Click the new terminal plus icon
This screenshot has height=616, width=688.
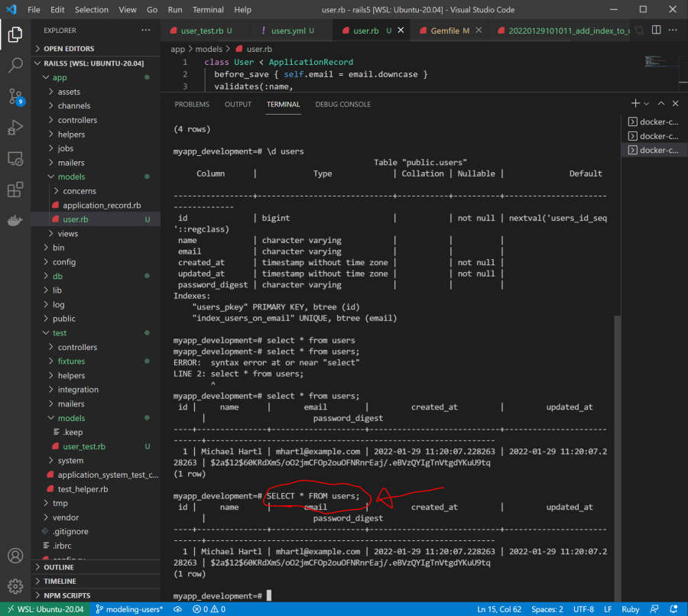(634, 103)
